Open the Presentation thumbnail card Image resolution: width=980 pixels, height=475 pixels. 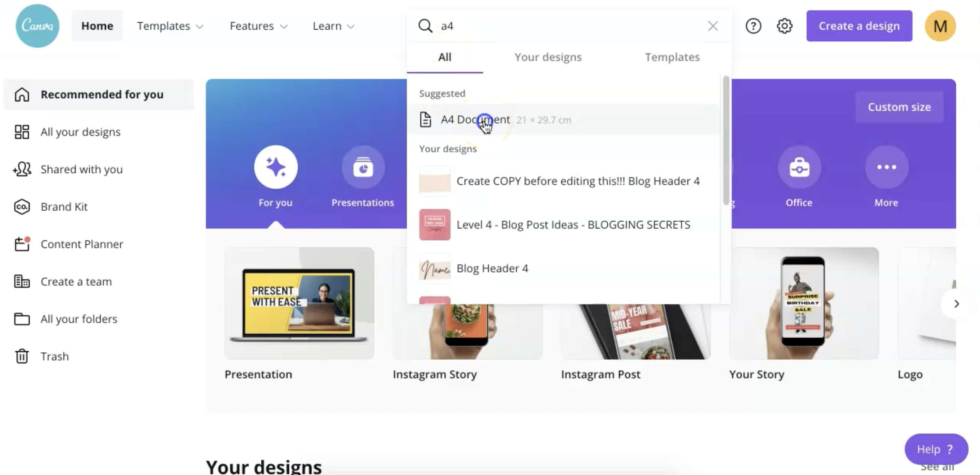299,303
